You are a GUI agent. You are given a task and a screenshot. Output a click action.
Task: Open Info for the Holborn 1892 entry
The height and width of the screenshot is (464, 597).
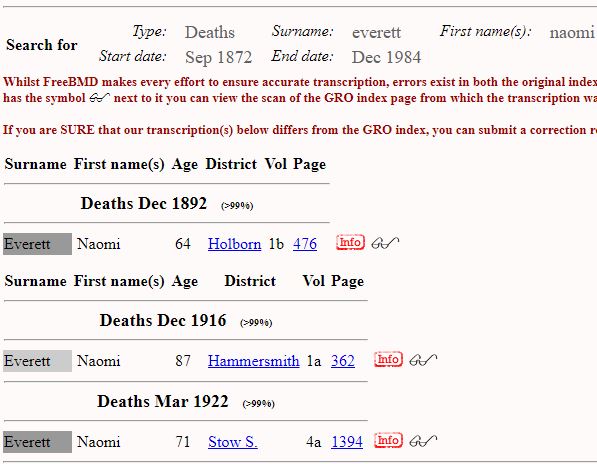(350, 242)
